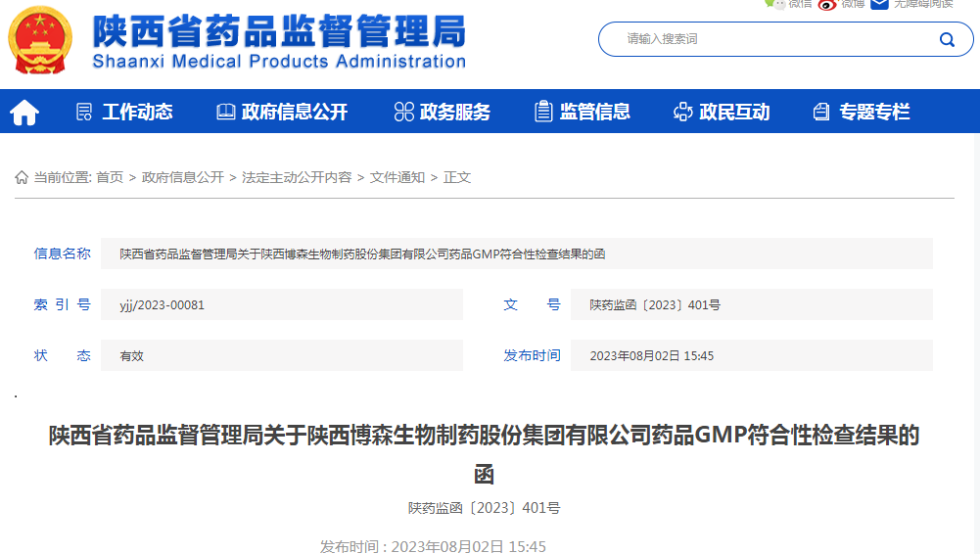Image resolution: width=980 pixels, height=554 pixels.
Task: Click the 微信 text link
Action: tap(800, 4)
